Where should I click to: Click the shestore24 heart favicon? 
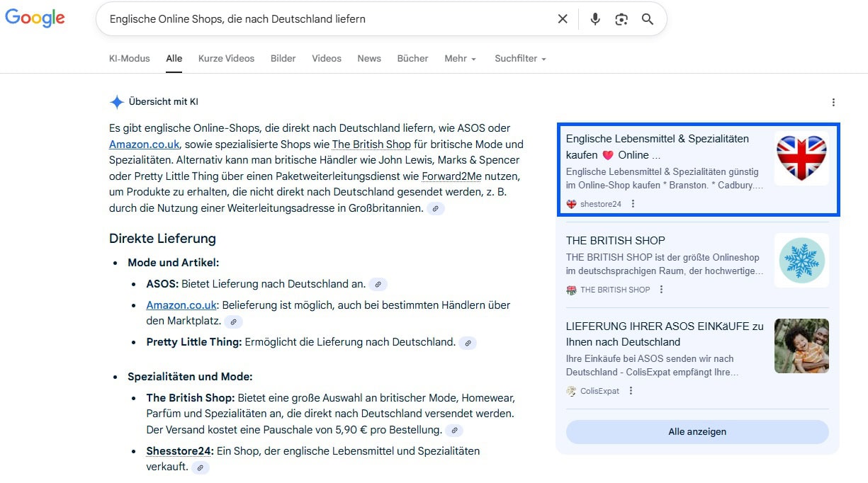point(570,203)
